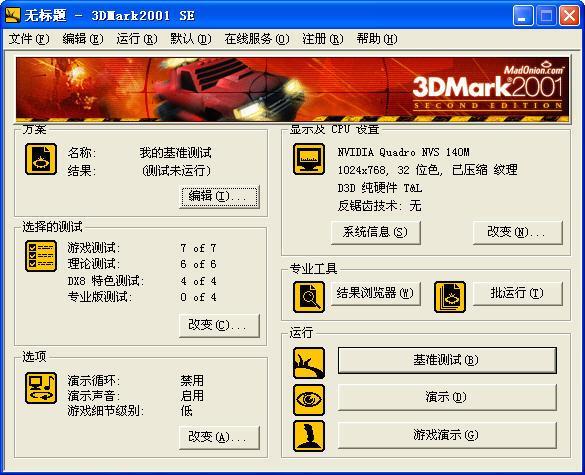Close the 3DMark2001 SE window

(569, 16)
